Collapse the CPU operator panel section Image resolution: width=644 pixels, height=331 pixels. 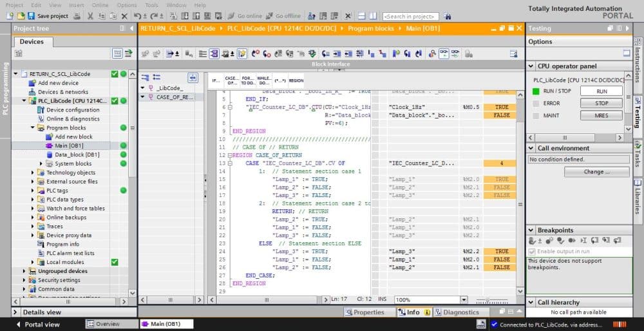(531, 66)
